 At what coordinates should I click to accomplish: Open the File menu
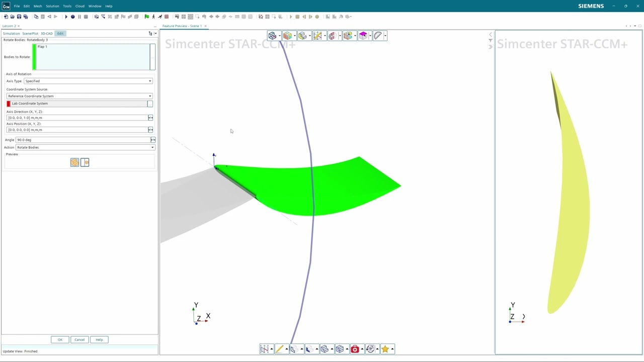pos(17,6)
